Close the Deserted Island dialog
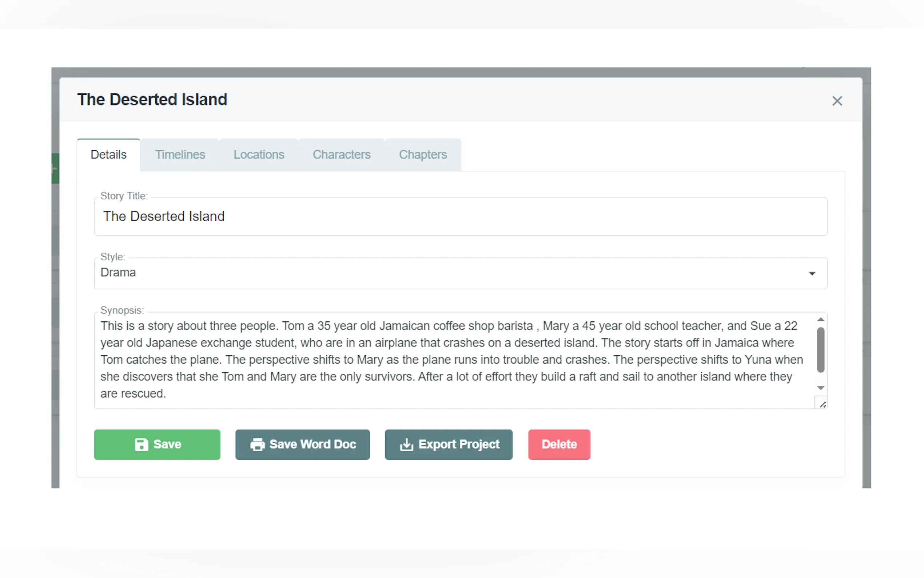Image resolution: width=924 pixels, height=578 pixels. coord(837,101)
